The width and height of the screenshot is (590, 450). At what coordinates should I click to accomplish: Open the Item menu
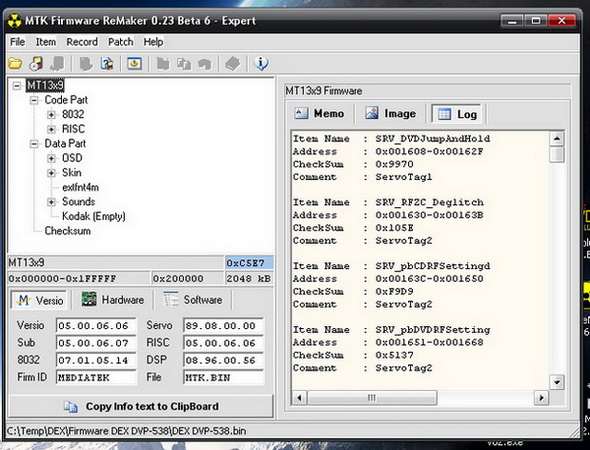(46, 42)
